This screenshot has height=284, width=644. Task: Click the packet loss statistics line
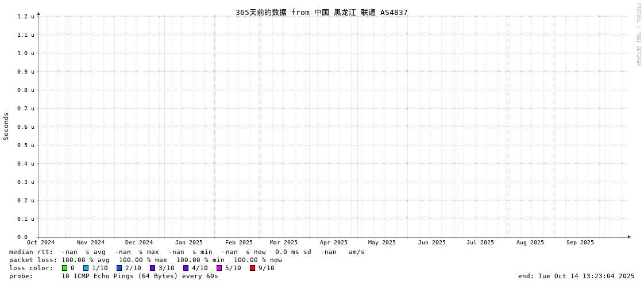[145, 260]
